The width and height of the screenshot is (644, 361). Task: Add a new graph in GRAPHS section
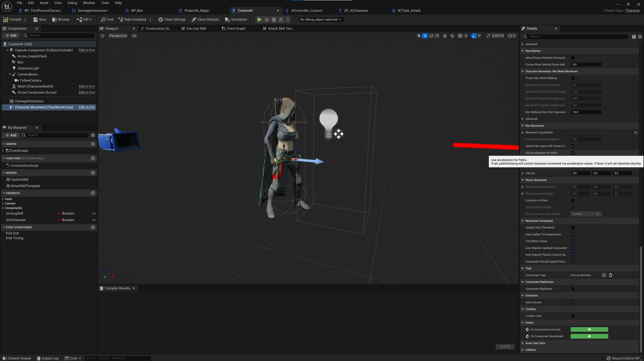pos(93,144)
